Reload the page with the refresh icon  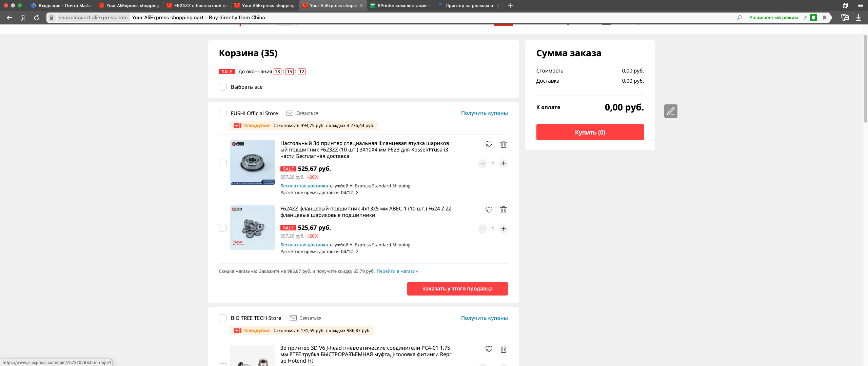click(37, 18)
